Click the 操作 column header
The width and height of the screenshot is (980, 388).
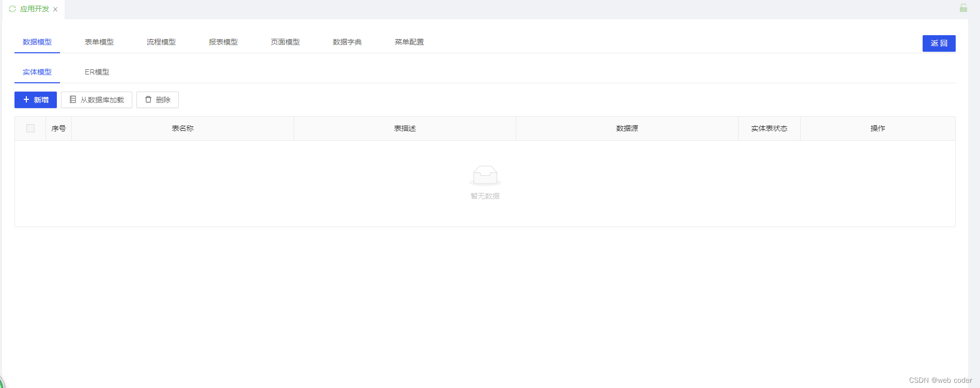pos(878,128)
